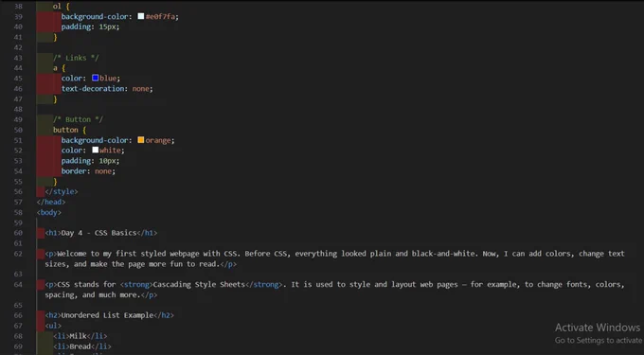The width and height of the screenshot is (644, 355).
Task: Click the 'Bread' list item text
Action: click(80, 346)
